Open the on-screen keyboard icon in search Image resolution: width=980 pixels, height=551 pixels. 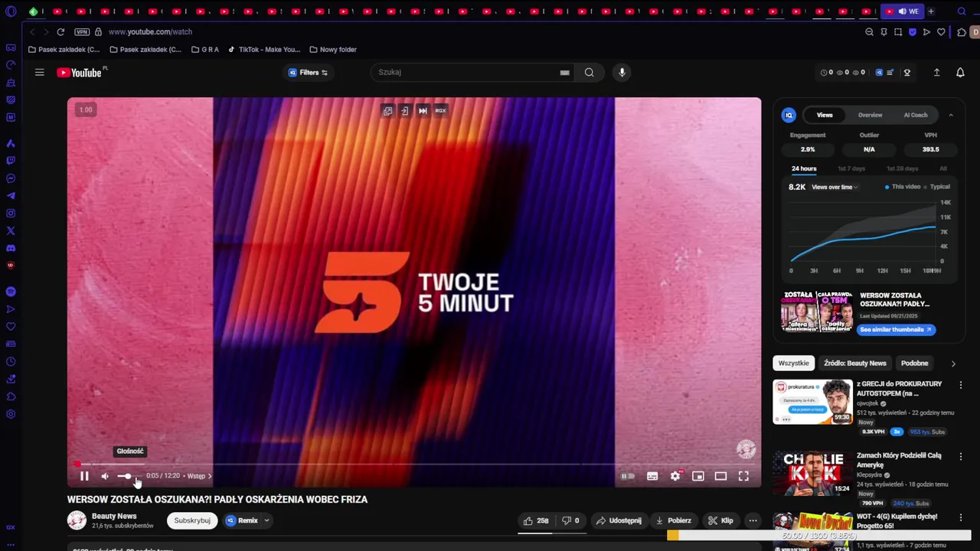tap(564, 73)
